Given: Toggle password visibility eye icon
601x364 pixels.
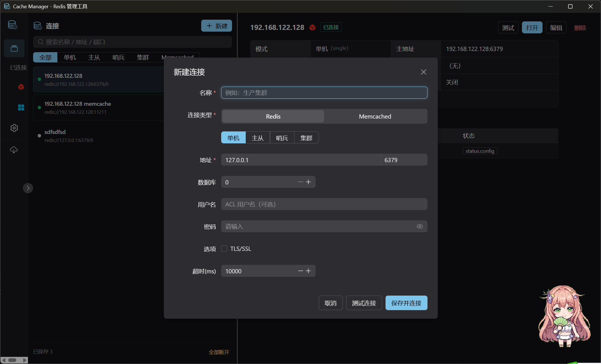Looking at the screenshot, I should click(420, 226).
